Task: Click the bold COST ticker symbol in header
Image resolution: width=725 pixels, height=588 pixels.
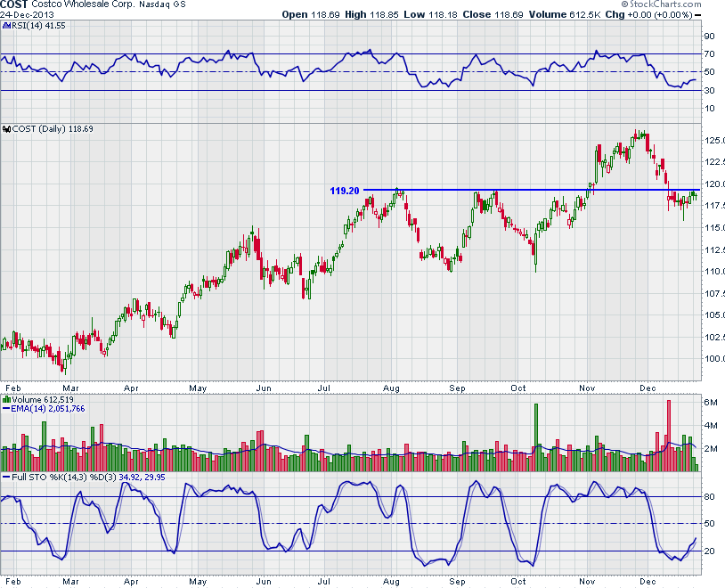Action: point(14,4)
